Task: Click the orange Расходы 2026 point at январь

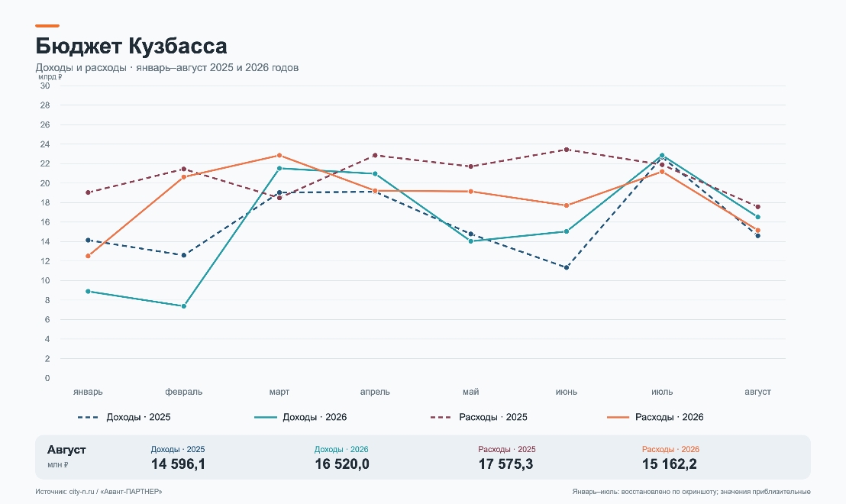Action: pyautogui.click(x=88, y=257)
